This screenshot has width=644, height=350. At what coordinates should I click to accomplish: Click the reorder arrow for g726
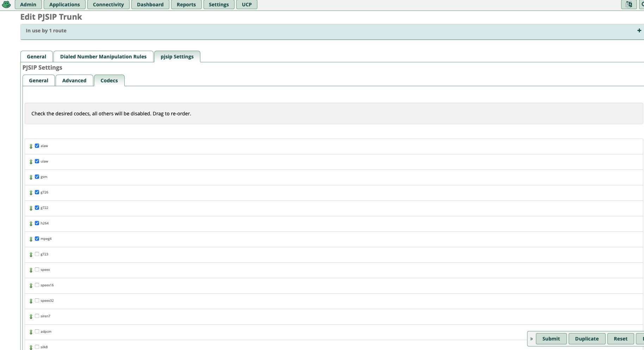click(31, 193)
